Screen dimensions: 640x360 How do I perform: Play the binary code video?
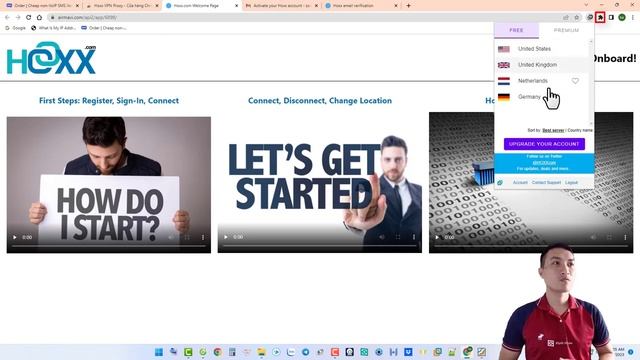[437, 237]
